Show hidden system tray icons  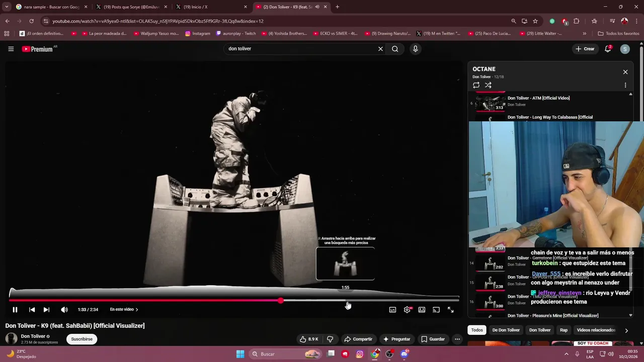coord(567,354)
